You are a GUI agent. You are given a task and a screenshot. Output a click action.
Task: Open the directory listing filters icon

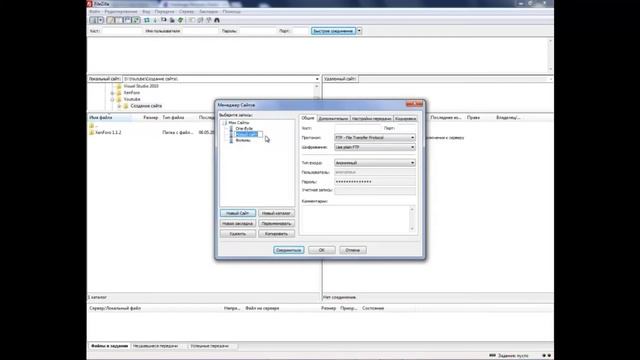191,20
